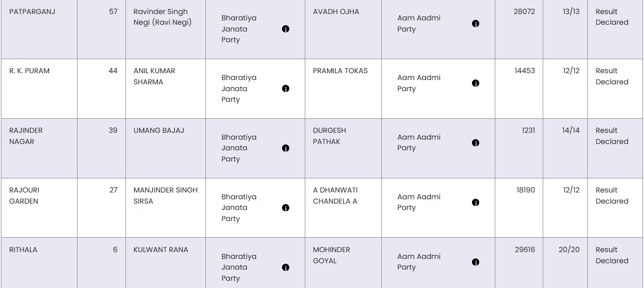Click the RAJOURI GARDEN constituency cell
Viewport: 644px width, 288px height.
[x=24, y=196]
